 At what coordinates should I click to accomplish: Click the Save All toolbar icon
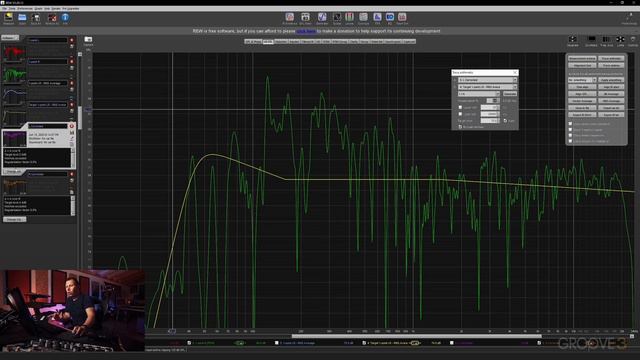tap(36, 18)
